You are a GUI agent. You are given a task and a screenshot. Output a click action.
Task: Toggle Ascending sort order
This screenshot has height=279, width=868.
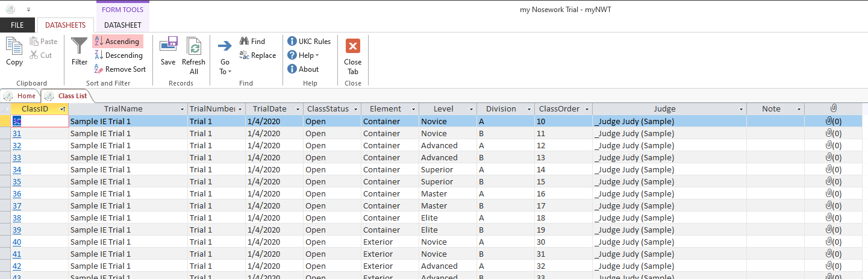[x=117, y=42]
